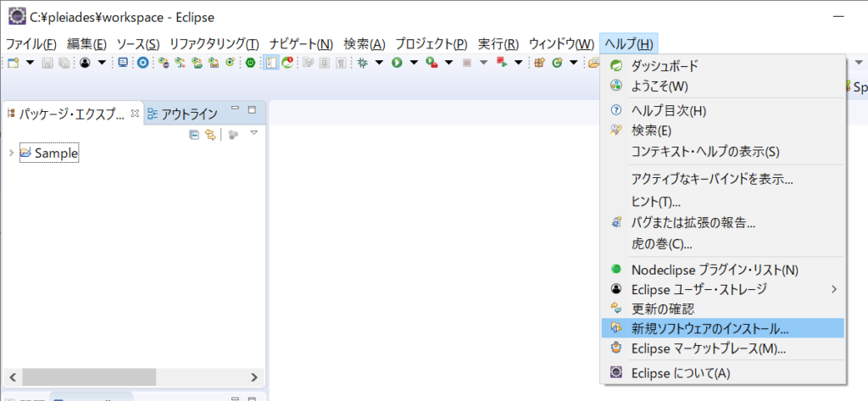Toggle show whitespace characters pilcrow icon
This screenshot has height=401, width=868.
[x=341, y=63]
